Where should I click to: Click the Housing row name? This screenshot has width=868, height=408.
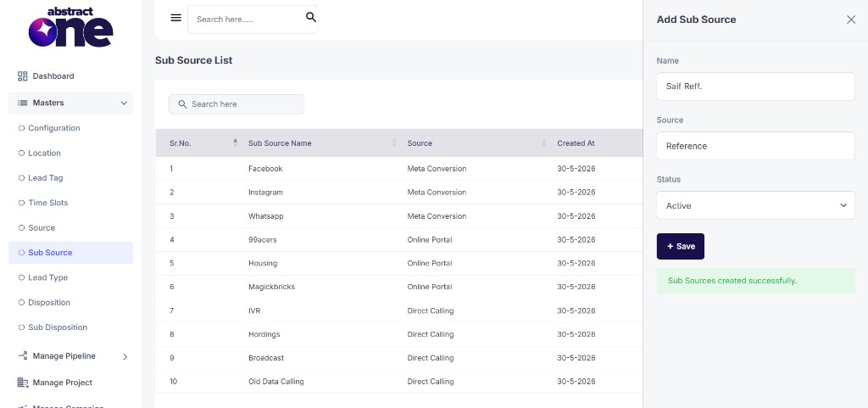point(263,263)
